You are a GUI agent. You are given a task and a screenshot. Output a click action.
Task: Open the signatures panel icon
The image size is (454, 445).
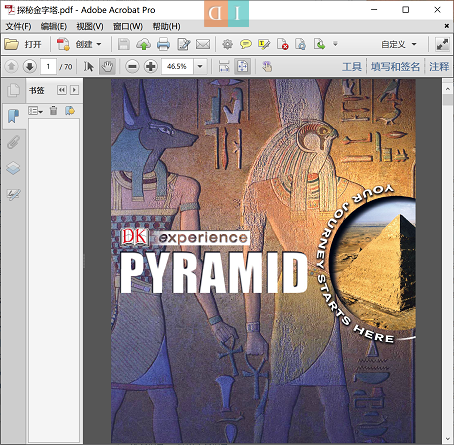[13, 194]
